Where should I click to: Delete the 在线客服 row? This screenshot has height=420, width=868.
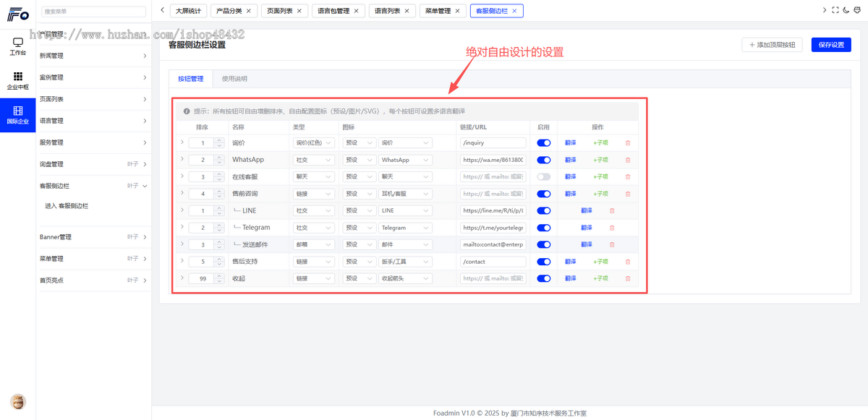coord(627,176)
